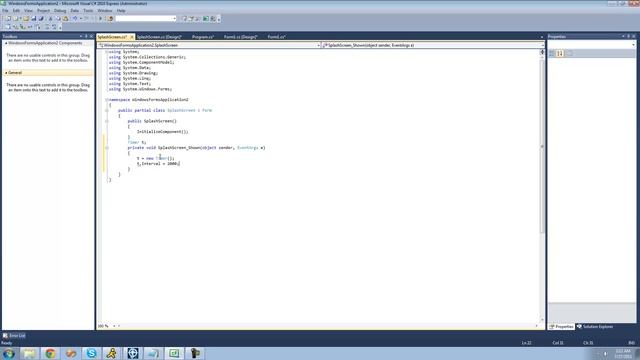Click on InitializeComponent(); code line
The width and height of the screenshot is (640, 360).
click(x=162, y=132)
